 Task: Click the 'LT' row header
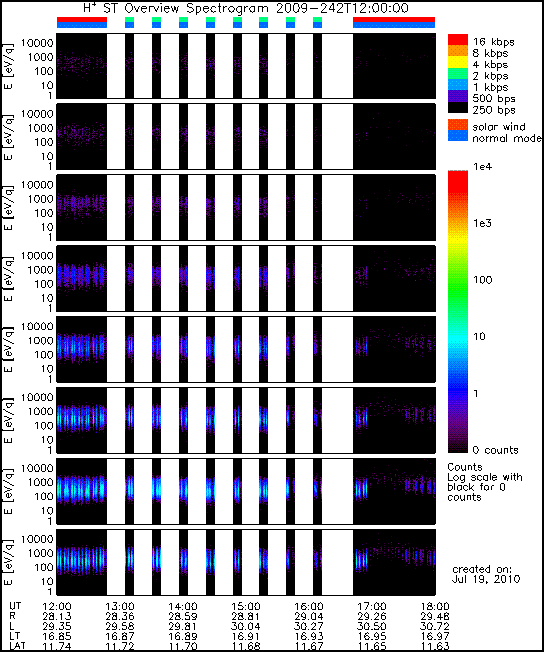(x=14, y=636)
